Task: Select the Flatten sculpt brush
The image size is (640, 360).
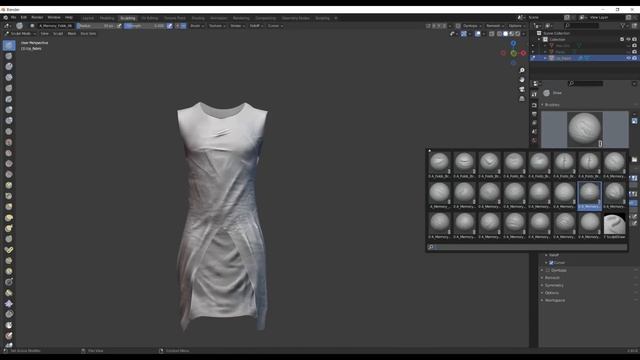Action: [9, 153]
